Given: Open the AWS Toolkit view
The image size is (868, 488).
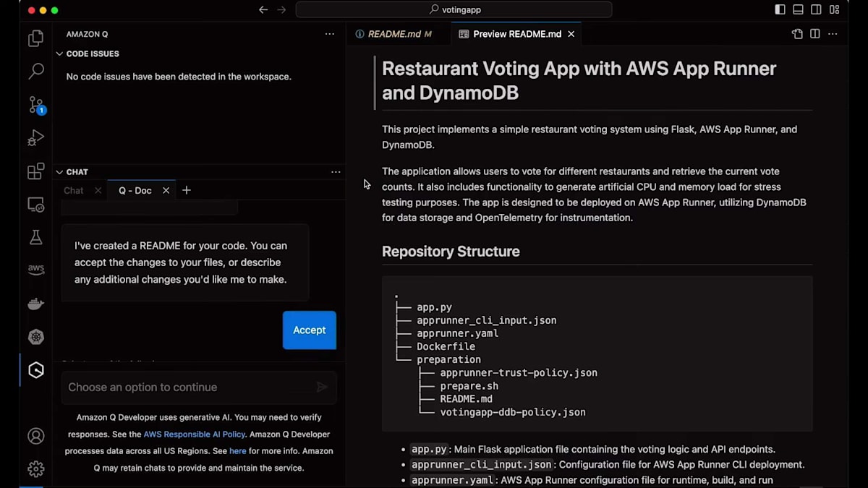Looking at the screenshot, I should (x=35, y=270).
